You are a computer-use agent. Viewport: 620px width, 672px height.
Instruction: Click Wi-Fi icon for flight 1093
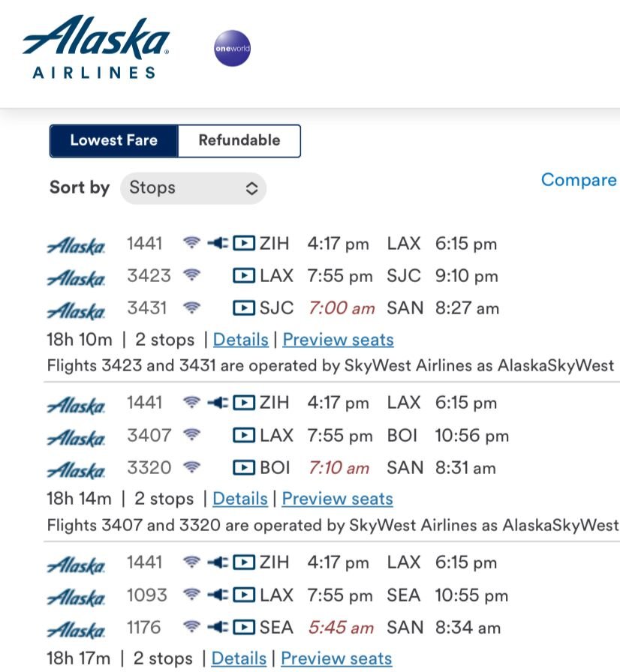pos(193,595)
